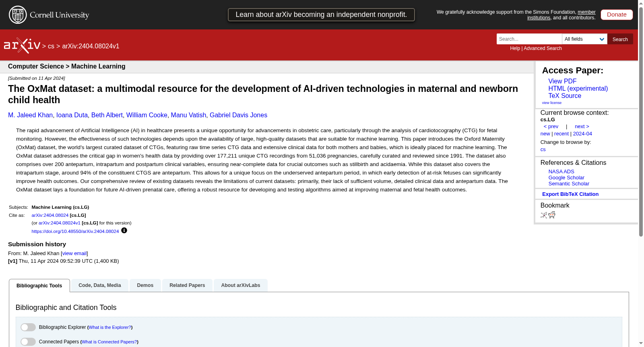644x347 pixels.
Task: Click the view license link
Action: pyautogui.click(x=552, y=103)
